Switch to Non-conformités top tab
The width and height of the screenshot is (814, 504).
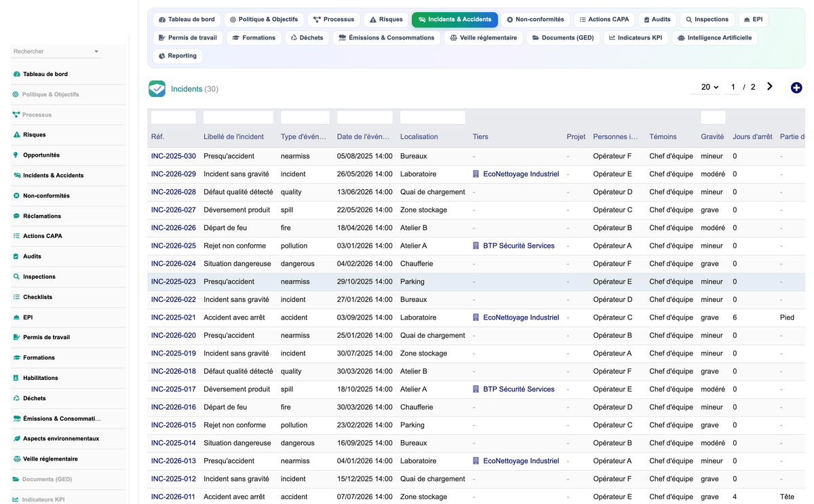(x=535, y=20)
